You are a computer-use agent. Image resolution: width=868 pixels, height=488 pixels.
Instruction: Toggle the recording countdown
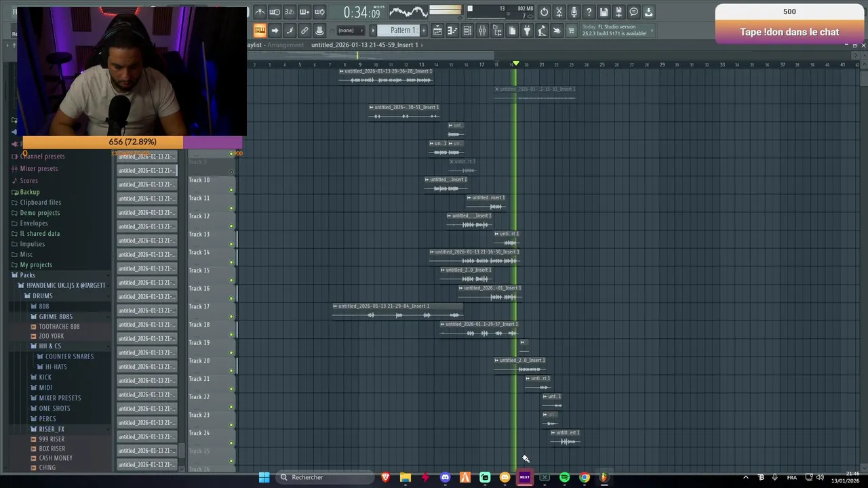[290, 12]
